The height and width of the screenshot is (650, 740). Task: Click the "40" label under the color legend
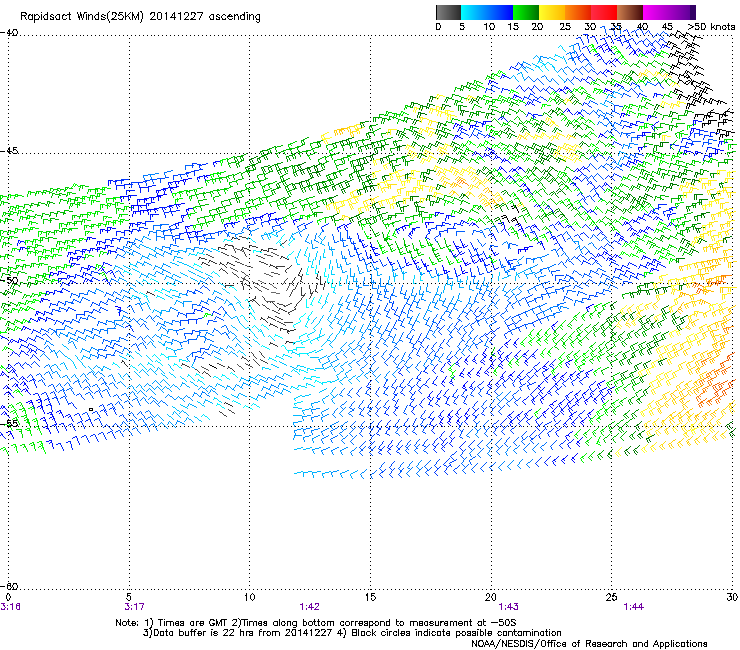pos(642,27)
